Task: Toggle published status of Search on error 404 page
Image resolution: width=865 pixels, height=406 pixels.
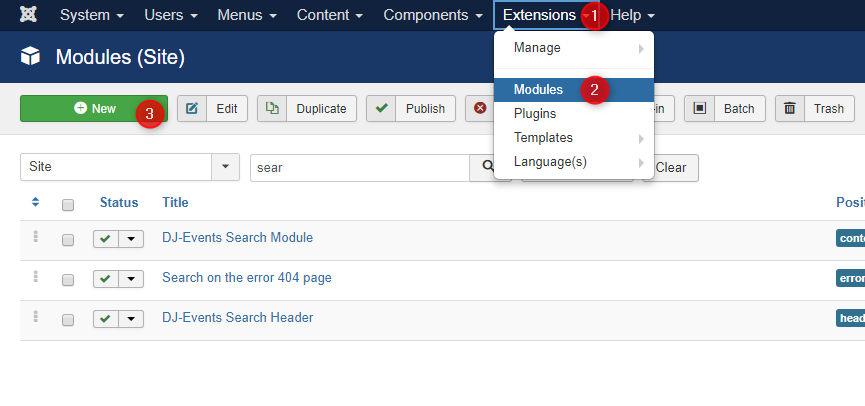Action: (x=106, y=279)
